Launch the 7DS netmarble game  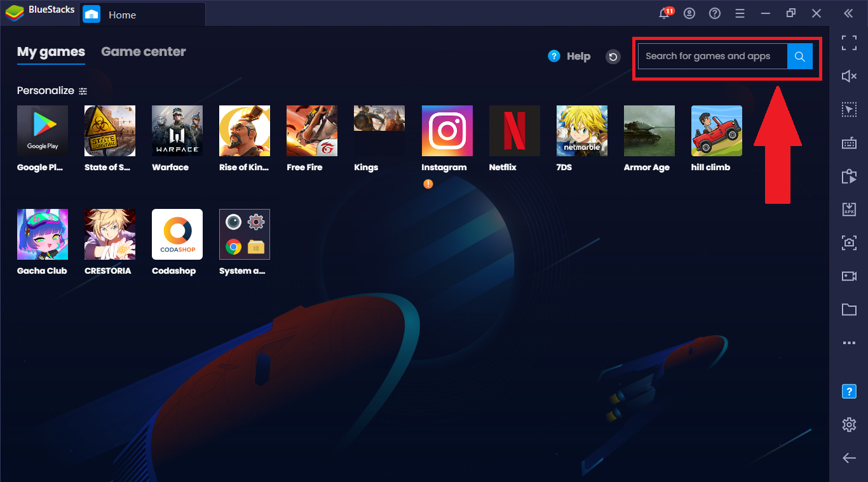(x=582, y=131)
